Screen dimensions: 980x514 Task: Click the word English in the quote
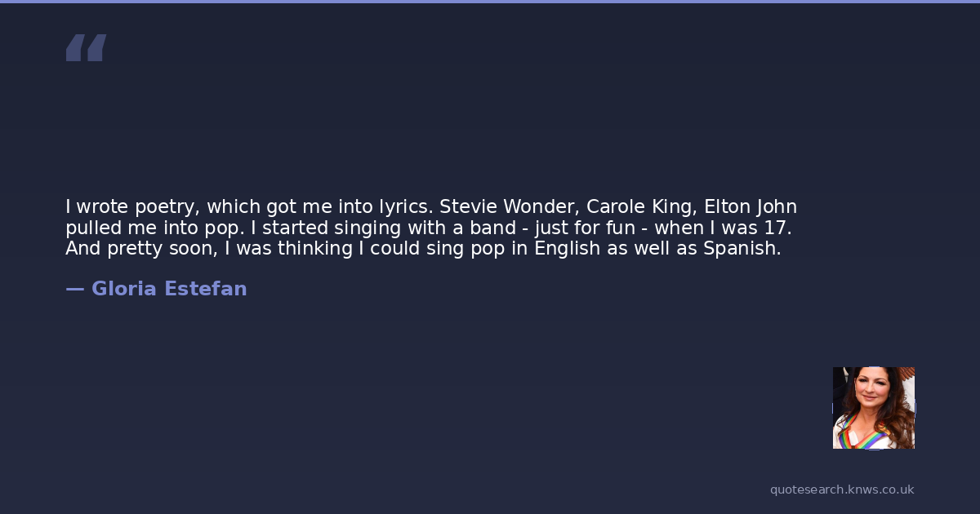click(x=567, y=249)
